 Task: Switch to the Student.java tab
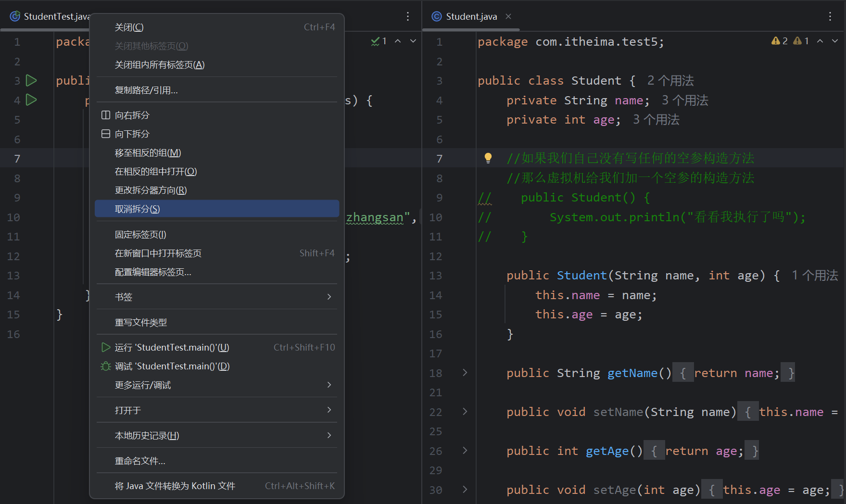[x=471, y=16]
